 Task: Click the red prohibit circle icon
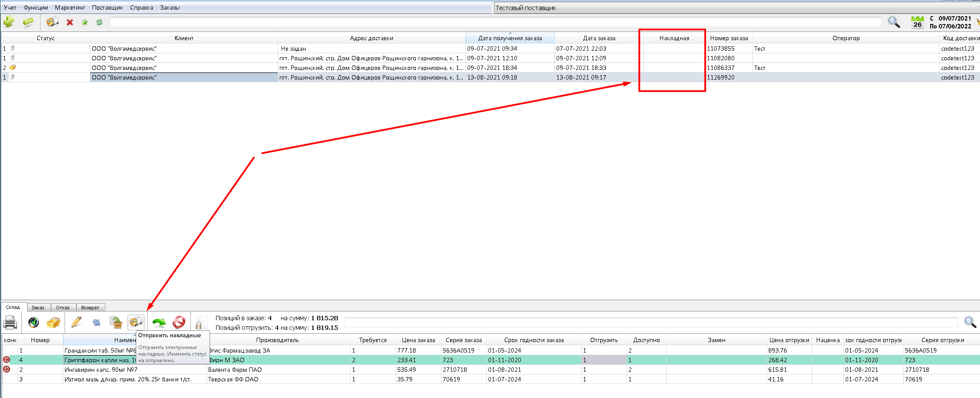click(x=179, y=322)
